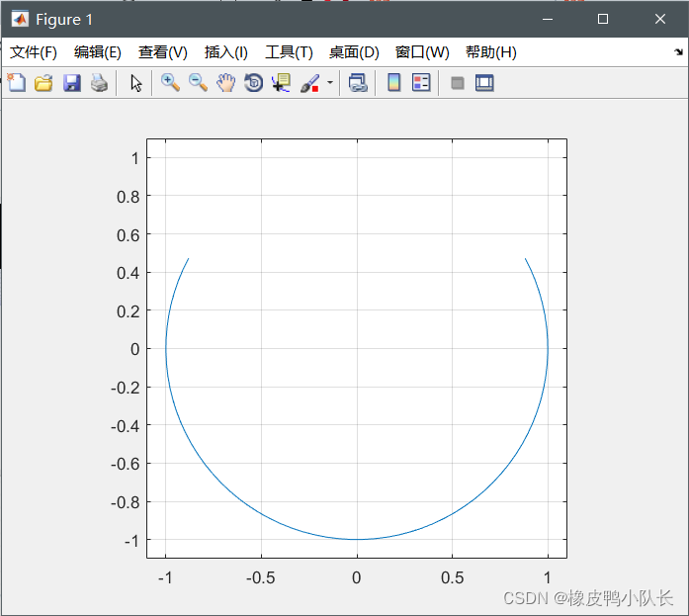Open file with folder icon
Image resolution: width=689 pixels, height=616 pixels.
coord(43,83)
